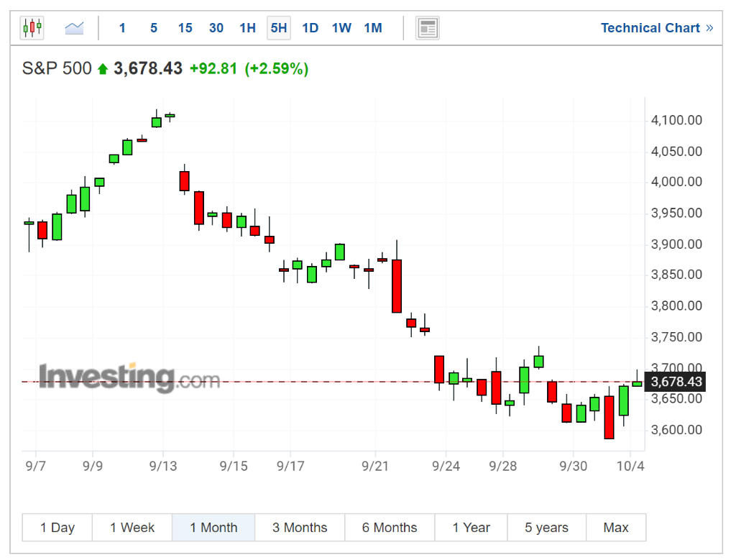Click the S&P 500 index name

point(57,68)
